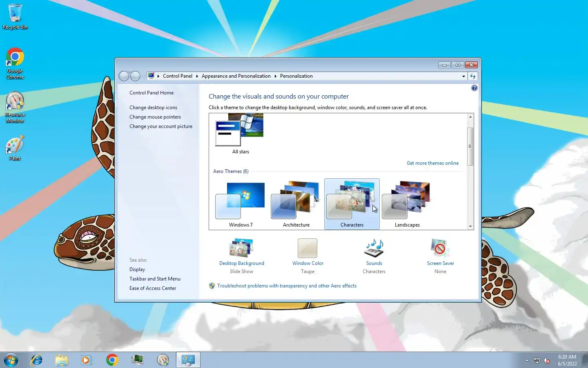Open the Screen Saver icon

click(440, 248)
